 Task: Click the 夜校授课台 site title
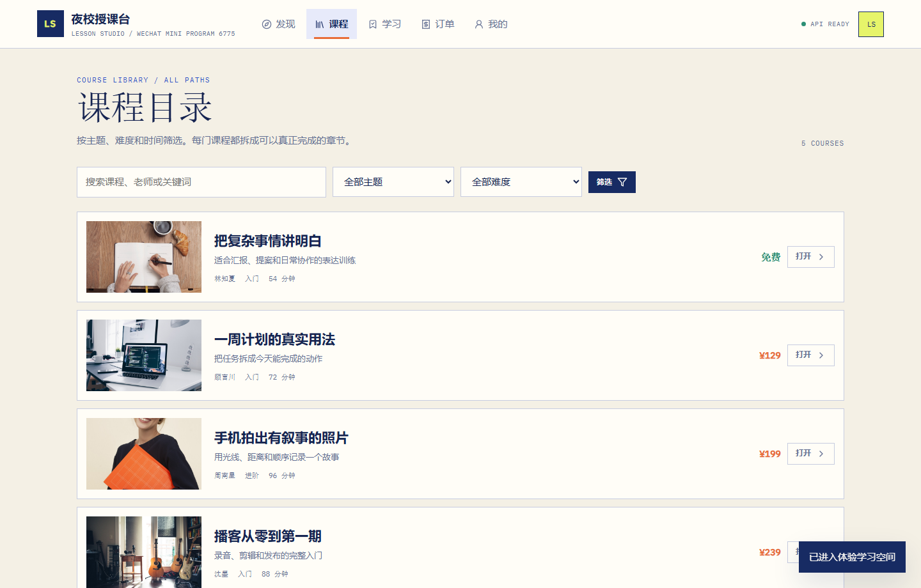[100, 19]
